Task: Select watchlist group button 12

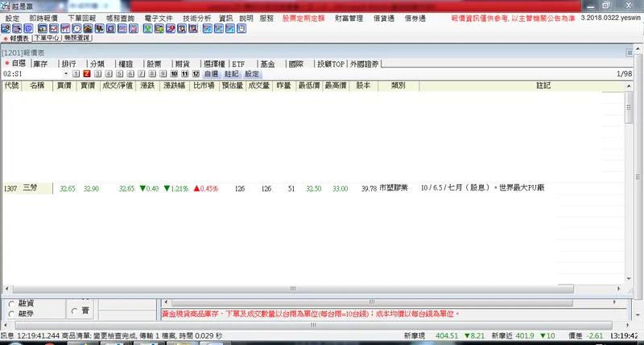Action: [x=196, y=74]
